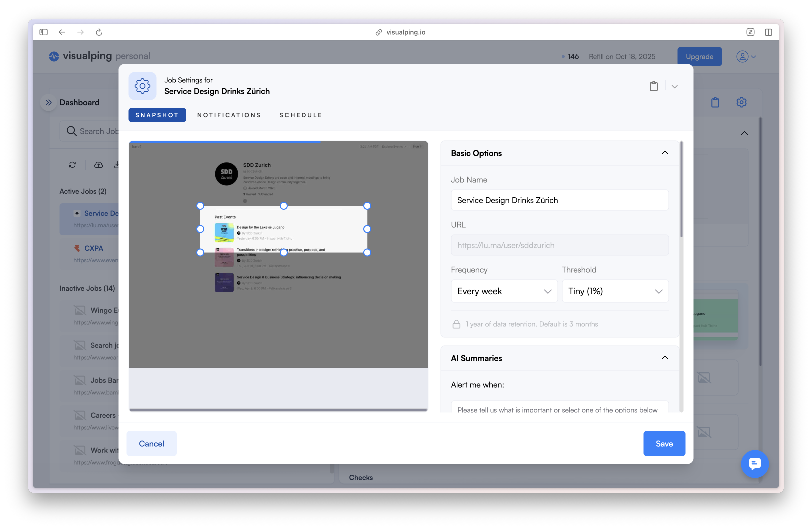Cancel the job settings dialog

tap(151, 443)
